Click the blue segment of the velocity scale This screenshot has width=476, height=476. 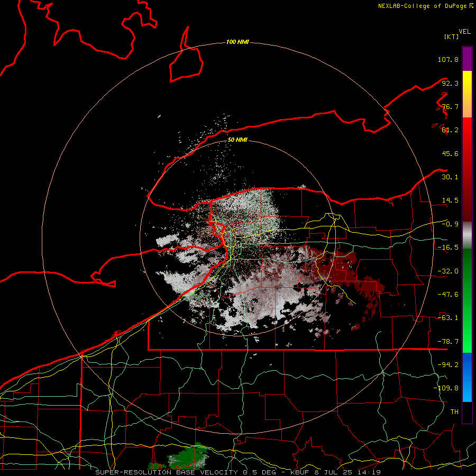[467, 377]
